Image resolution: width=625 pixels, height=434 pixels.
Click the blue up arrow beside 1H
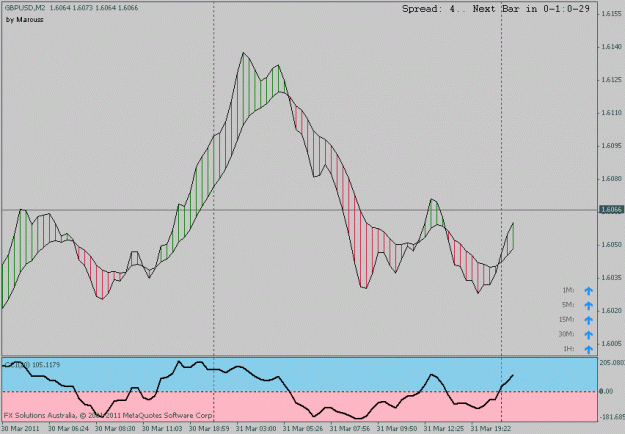[x=588, y=350]
